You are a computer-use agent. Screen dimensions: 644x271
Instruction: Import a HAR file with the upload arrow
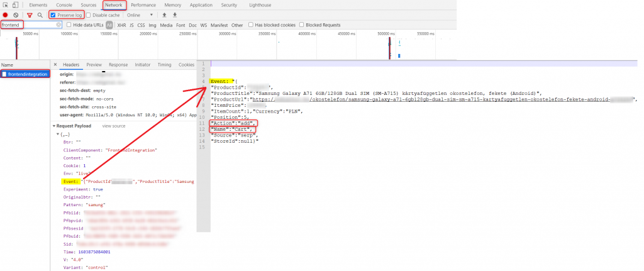(164, 15)
